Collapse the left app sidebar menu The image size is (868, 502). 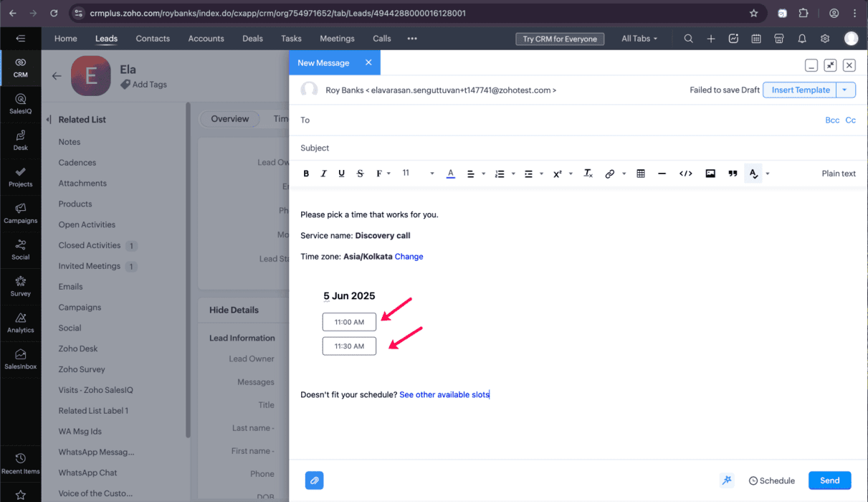[20, 39]
